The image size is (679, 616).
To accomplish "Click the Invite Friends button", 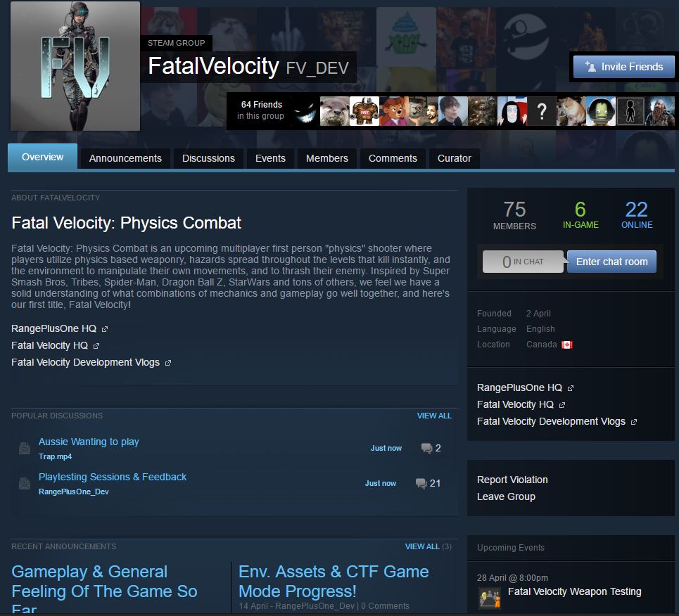I will tap(623, 67).
